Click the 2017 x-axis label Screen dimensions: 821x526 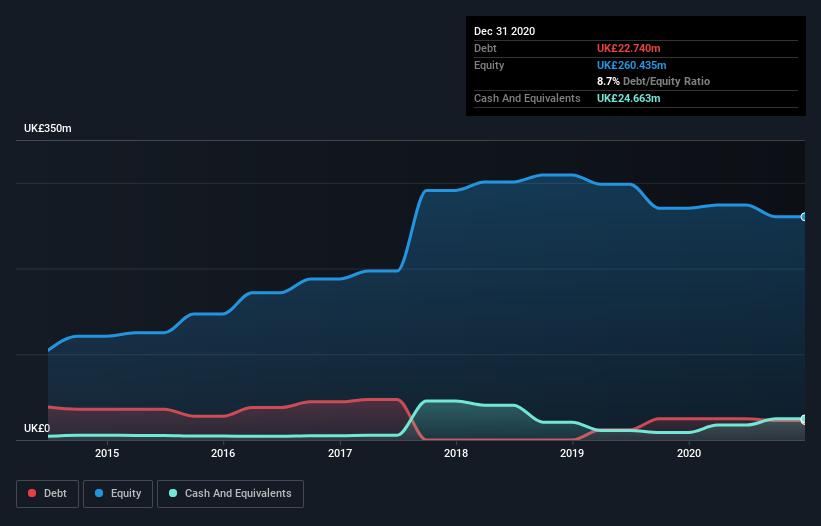340,453
